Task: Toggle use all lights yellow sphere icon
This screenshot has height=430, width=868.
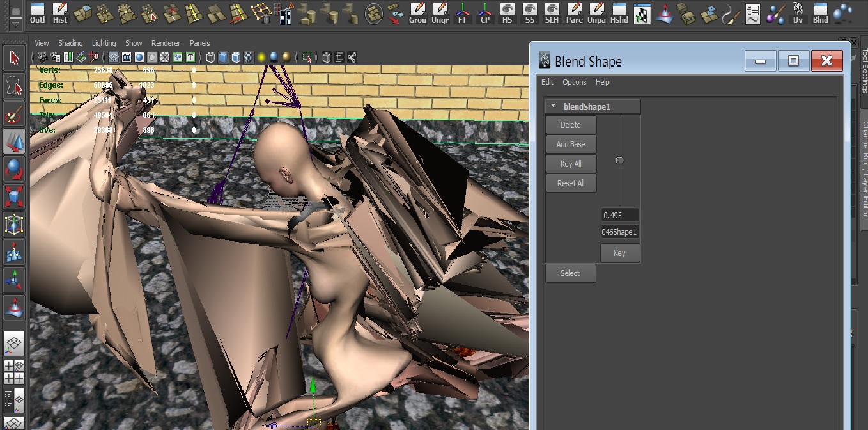Action: 261,58
